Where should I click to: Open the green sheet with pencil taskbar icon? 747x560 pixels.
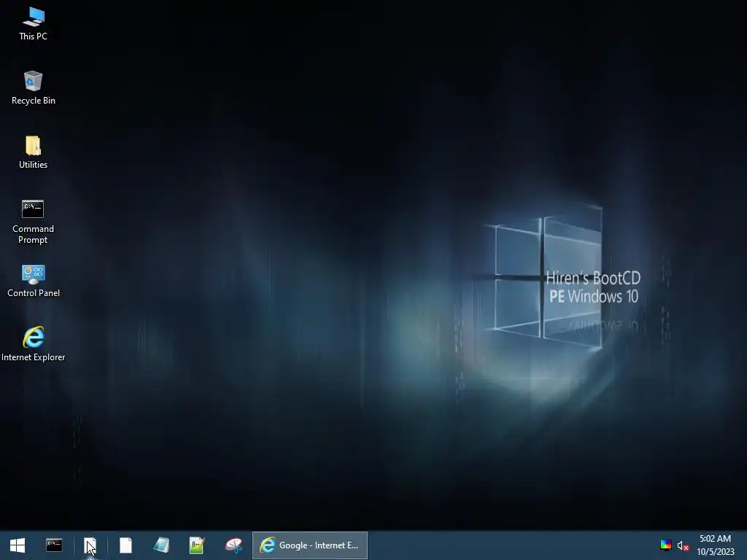pyautogui.click(x=197, y=545)
